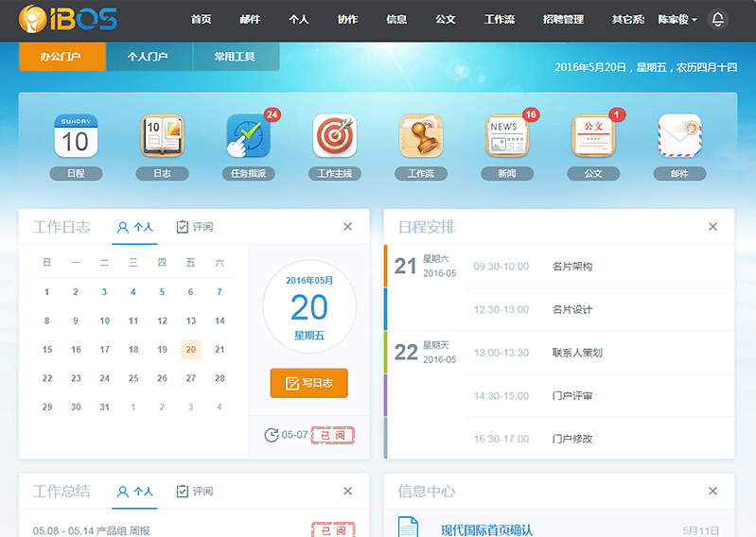756x537 pixels.
Task: Open the 个人 navigation menu
Action: click(298, 20)
